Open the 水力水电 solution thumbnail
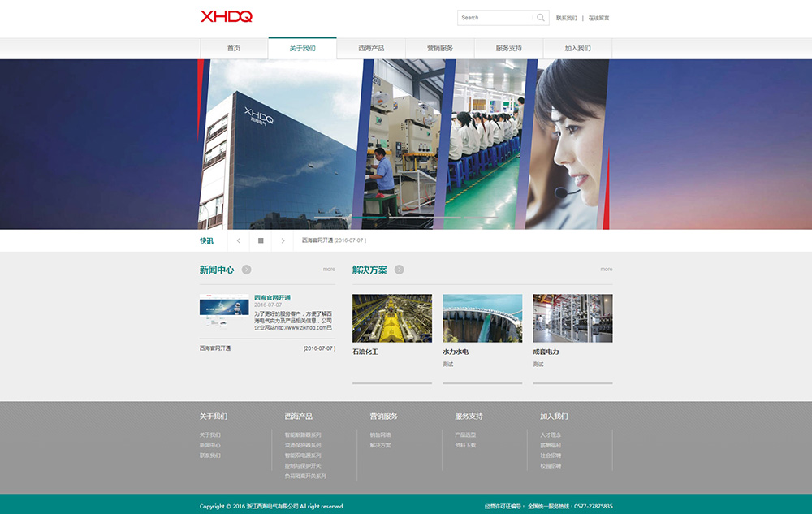The image size is (812, 514). pyautogui.click(x=482, y=317)
